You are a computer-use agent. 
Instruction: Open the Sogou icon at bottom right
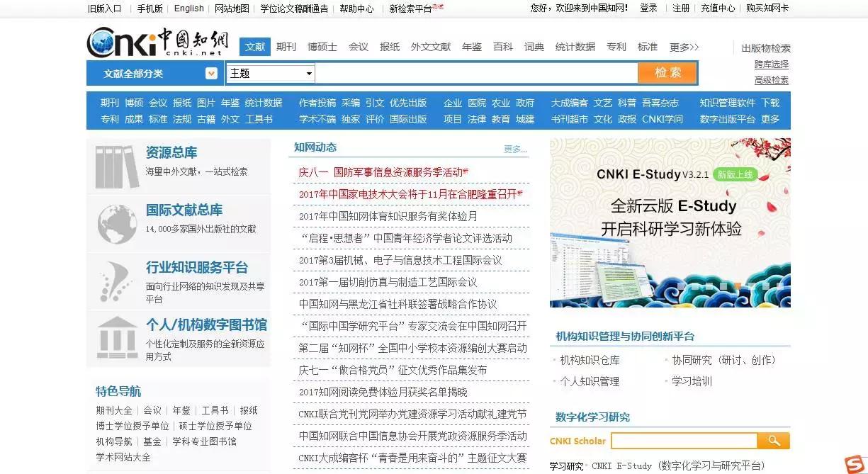855,461
